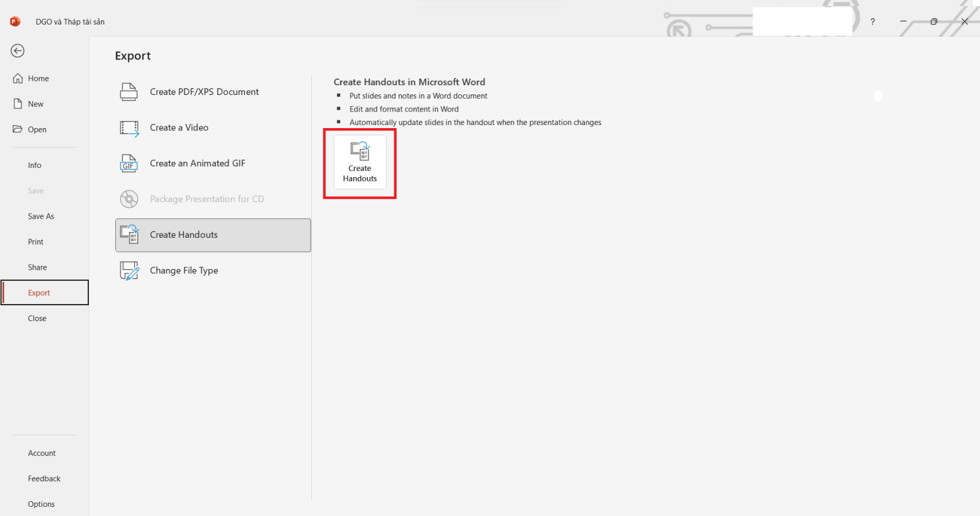Click 'Automatically update slides in the handout' text

click(475, 123)
